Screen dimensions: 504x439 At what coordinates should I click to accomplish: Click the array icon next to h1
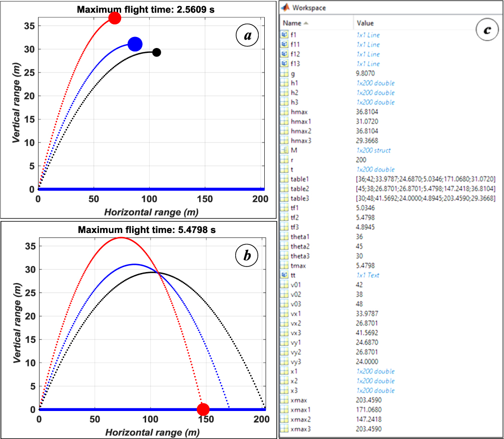click(x=284, y=82)
